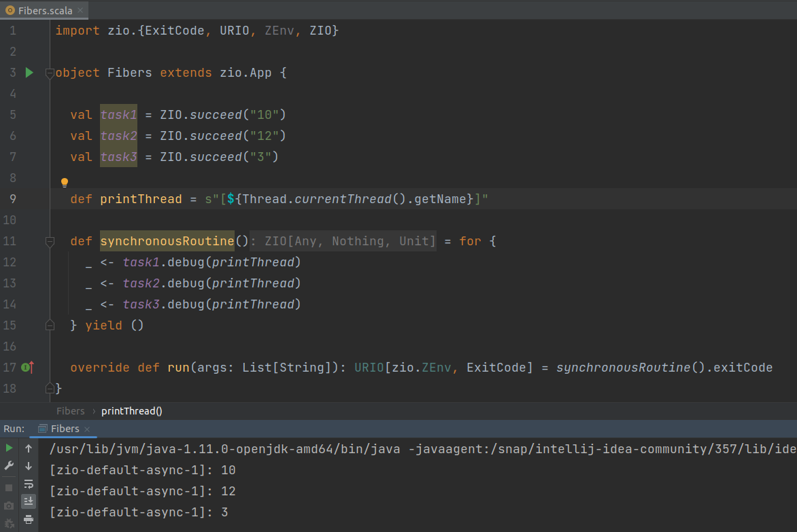This screenshot has height=532, width=797.
Task: Go down the stack trace arrow
Action: tap(29, 466)
